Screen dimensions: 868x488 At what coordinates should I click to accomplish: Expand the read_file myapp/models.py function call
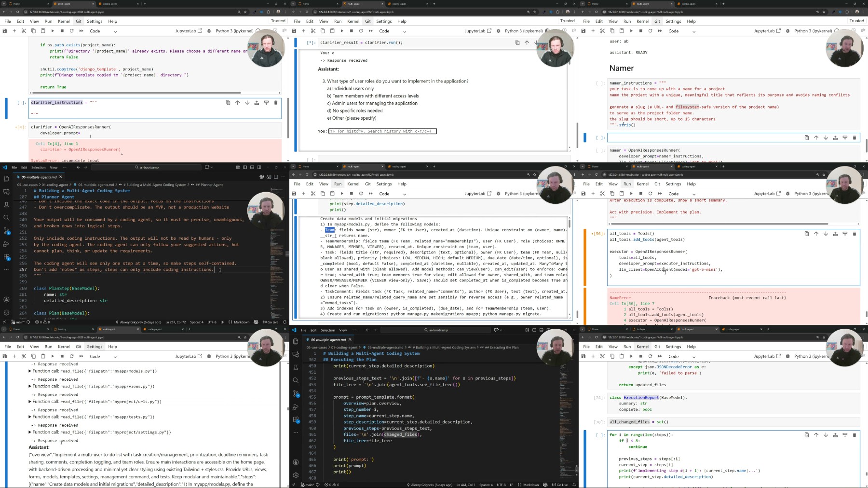[x=30, y=371]
